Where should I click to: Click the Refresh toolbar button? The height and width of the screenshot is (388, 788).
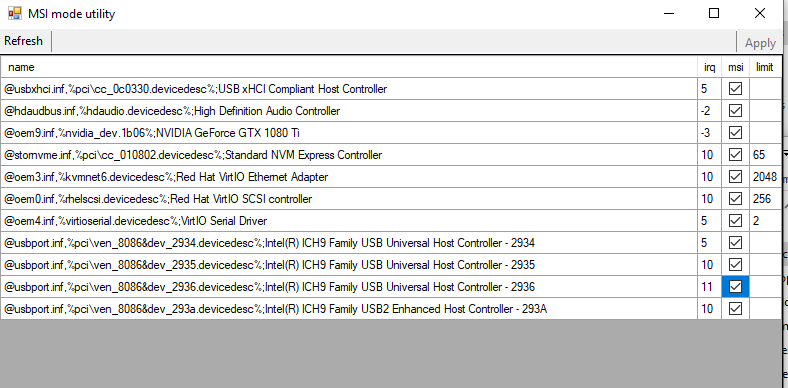coord(24,41)
